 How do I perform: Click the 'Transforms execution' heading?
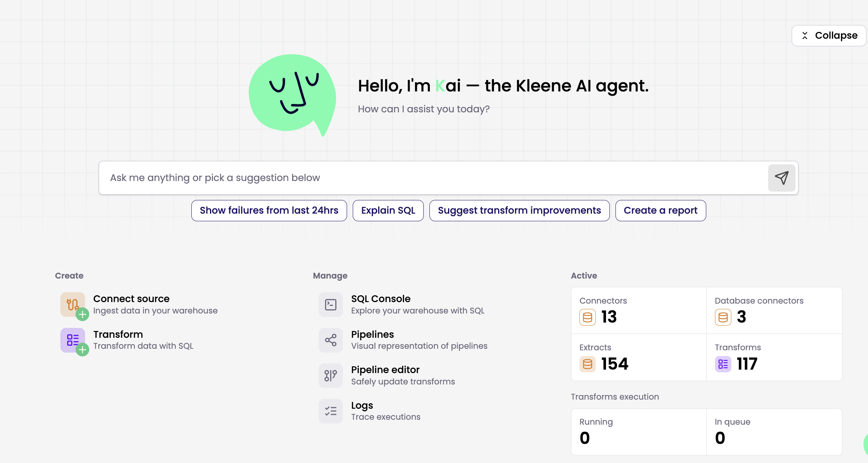coord(615,397)
